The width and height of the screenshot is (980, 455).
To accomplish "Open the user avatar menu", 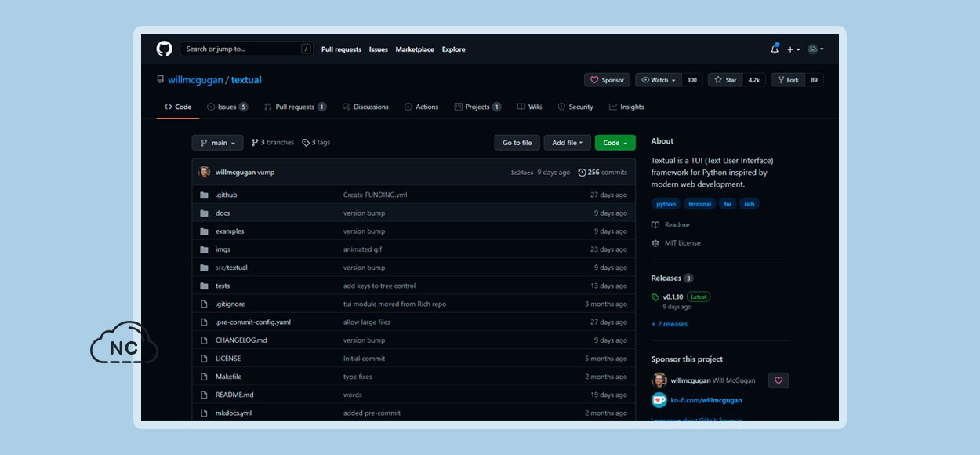I will pyautogui.click(x=815, y=49).
